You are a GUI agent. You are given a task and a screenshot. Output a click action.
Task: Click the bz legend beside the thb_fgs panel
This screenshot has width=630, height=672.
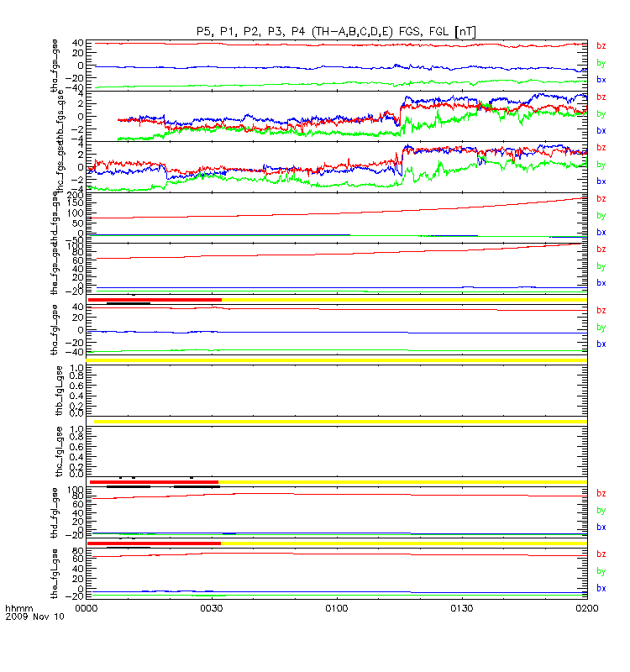click(601, 97)
